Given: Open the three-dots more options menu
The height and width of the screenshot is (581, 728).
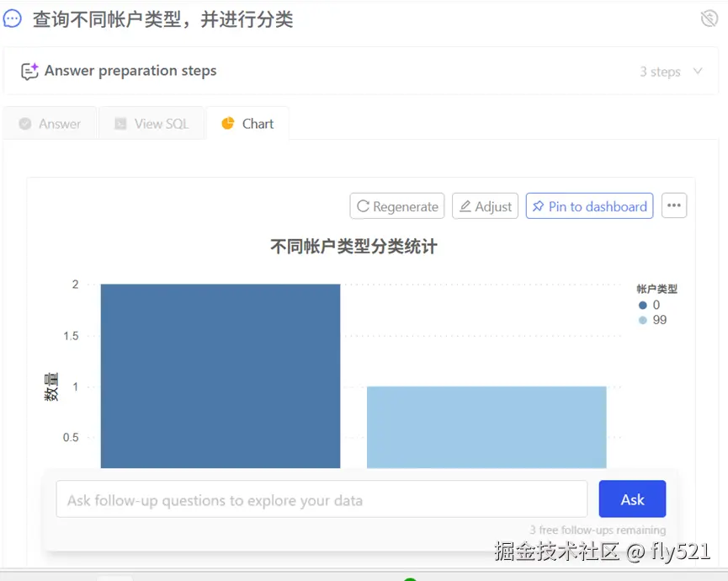Looking at the screenshot, I should click(673, 205).
